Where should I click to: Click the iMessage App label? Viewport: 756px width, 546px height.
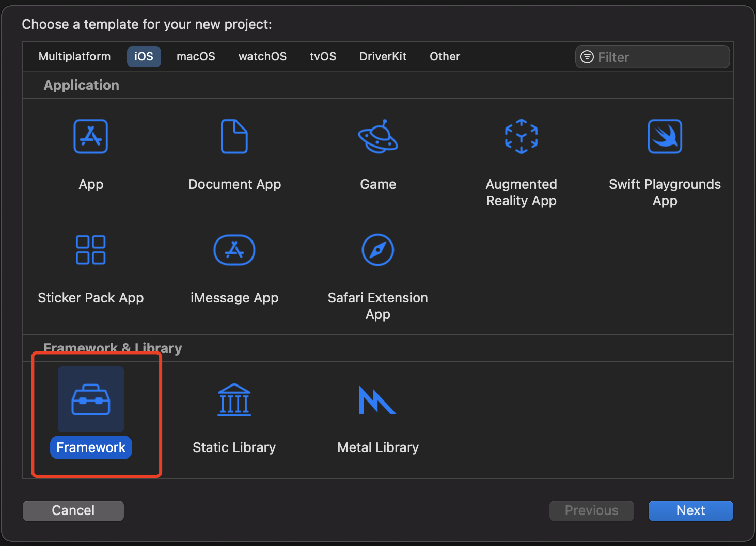pyautogui.click(x=234, y=298)
